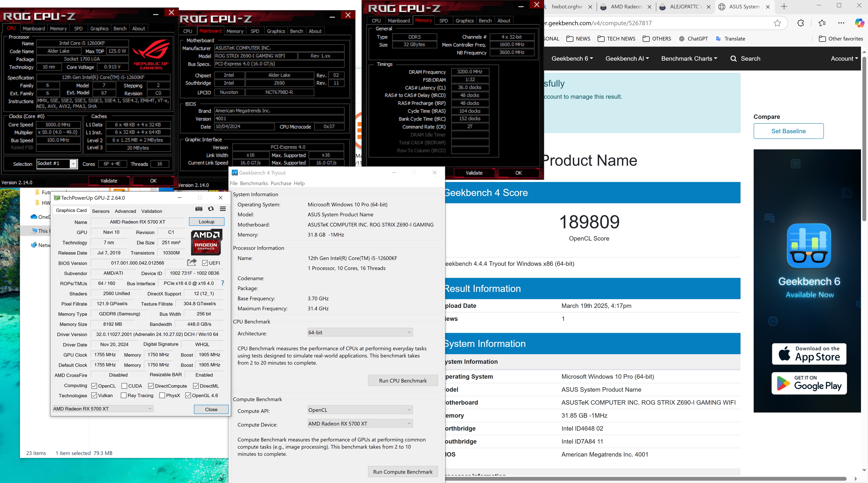This screenshot has width=868, height=483.
Task: Toggle DirectCompute checkbox
Action: coord(151,386)
